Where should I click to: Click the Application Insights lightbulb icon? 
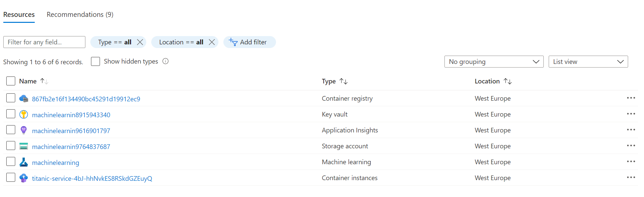coord(23,130)
